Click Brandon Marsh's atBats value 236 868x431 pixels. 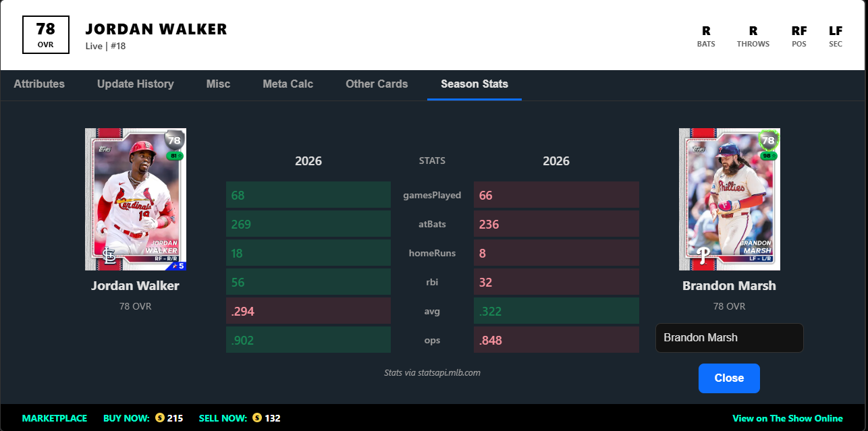(556, 224)
